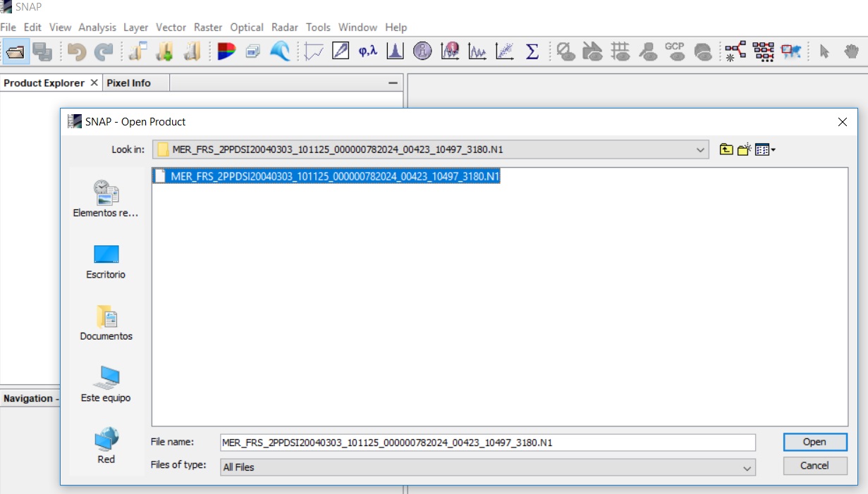Image resolution: width=868 pixels, height=494 pixels.
Task: Open the Analysis menu
Action: (x=97, y=27)
